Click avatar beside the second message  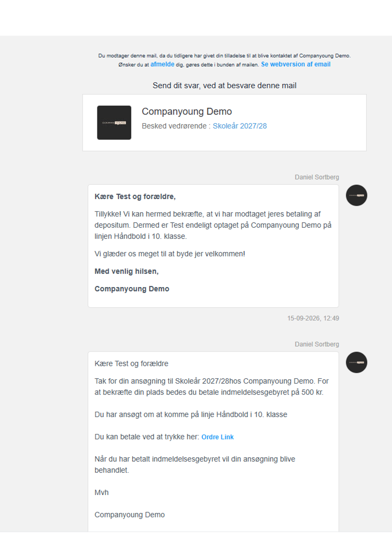pos(356,362)
